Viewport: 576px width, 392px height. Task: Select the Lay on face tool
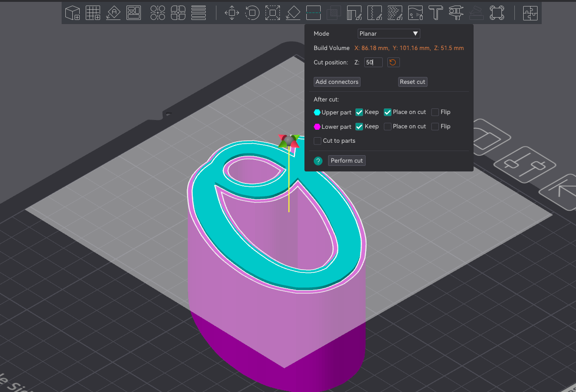pyautogui.click(x=293, y=13)
